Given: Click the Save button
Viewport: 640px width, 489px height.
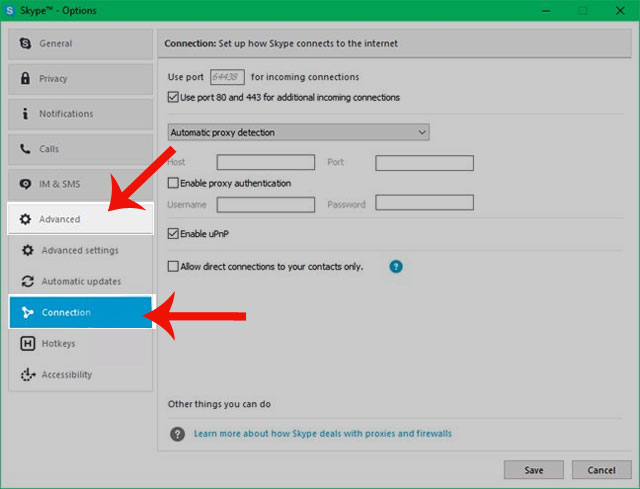Looking at the screenshot, I should point(534,470).
